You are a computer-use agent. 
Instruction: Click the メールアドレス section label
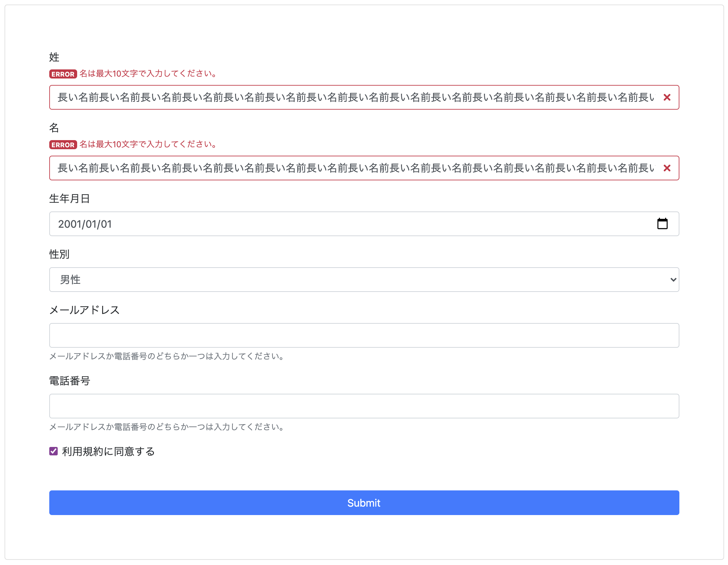(x=85, y=310)
